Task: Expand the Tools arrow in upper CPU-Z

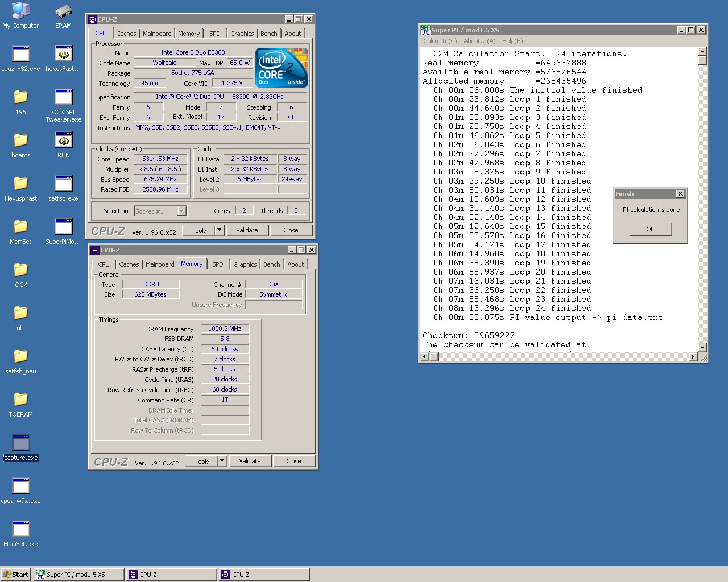Action: (x=219, y=230)
